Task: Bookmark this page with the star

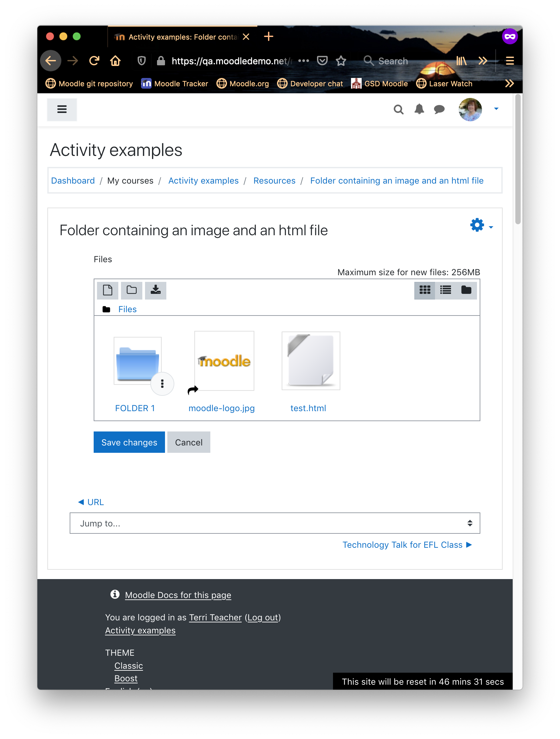Action: coord(341,61)
